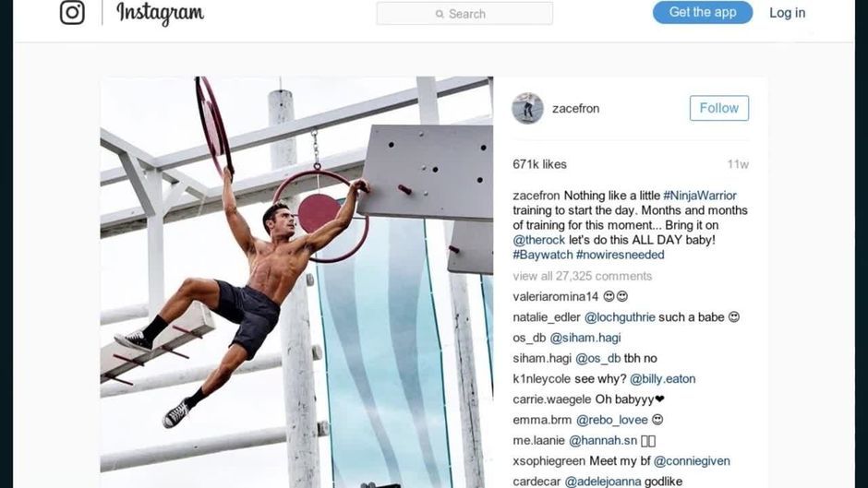Open the Instagram wordmark home link

pos(160,13)
